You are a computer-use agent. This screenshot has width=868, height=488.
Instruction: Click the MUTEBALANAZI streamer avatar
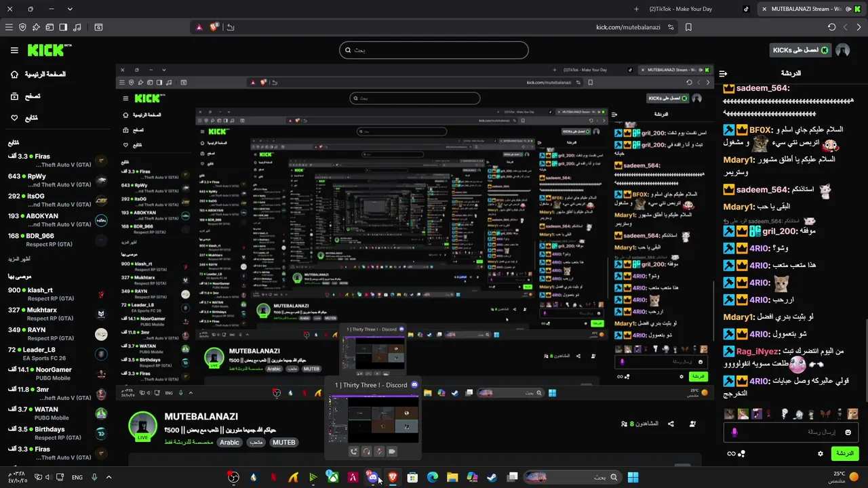coord(142,426)
